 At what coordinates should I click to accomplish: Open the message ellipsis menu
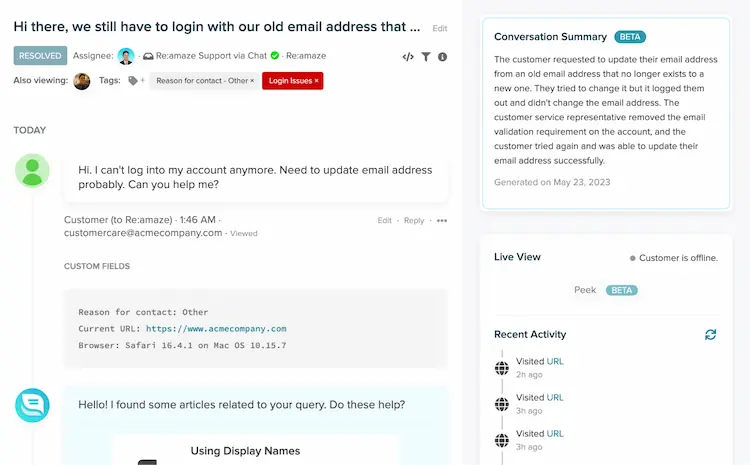442,221
